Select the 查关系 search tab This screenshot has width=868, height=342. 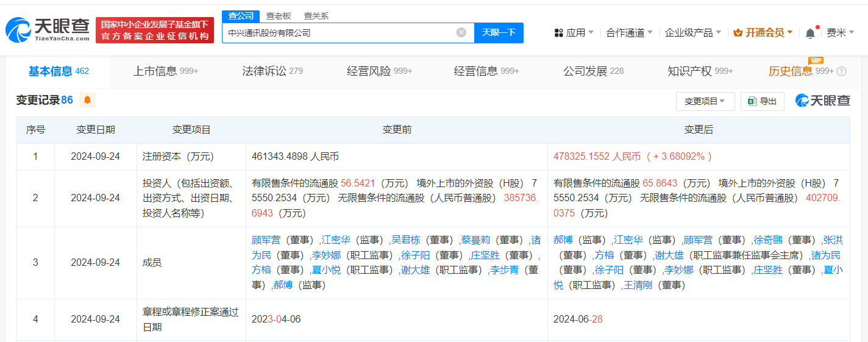tap(316, 16)
